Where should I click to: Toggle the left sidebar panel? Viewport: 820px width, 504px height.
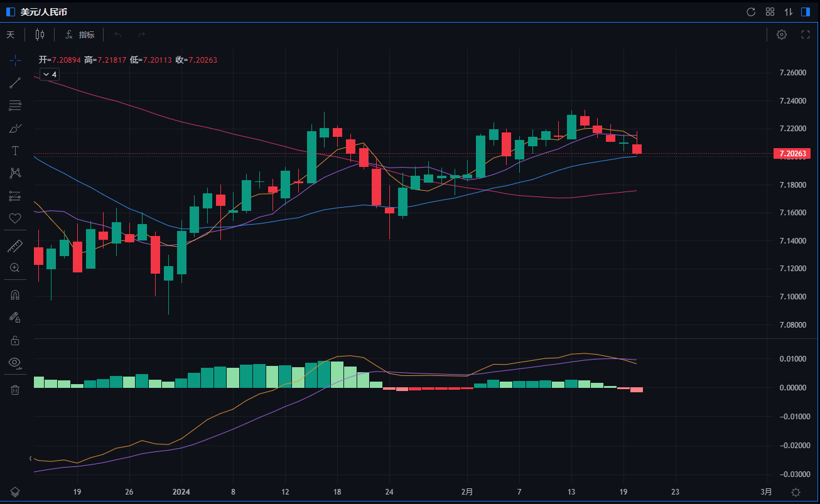coord(10,12)
